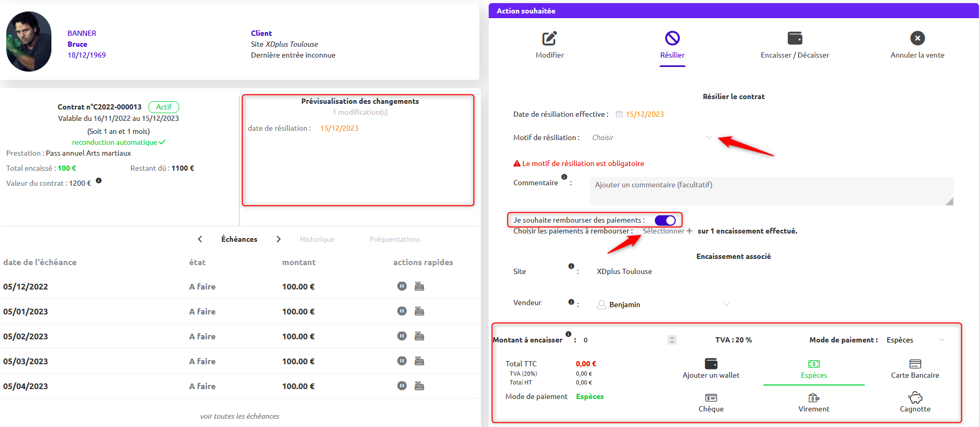Toggle off refund payments switch
This screenshot has width=980, height=427.
point(665,221)
